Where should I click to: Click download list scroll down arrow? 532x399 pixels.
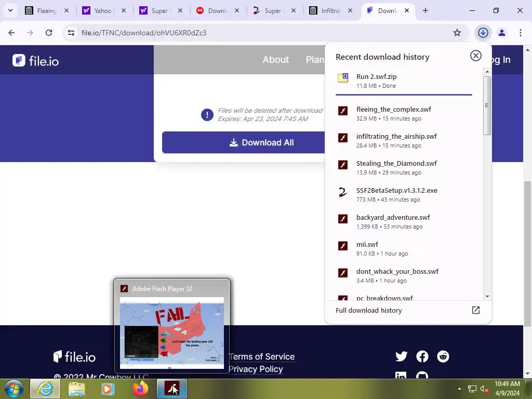pyautogui.click(x=487, y=297)
